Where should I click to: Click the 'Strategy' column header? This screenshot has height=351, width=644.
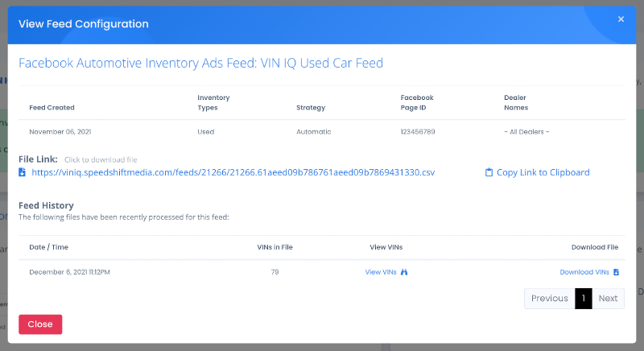311,108
